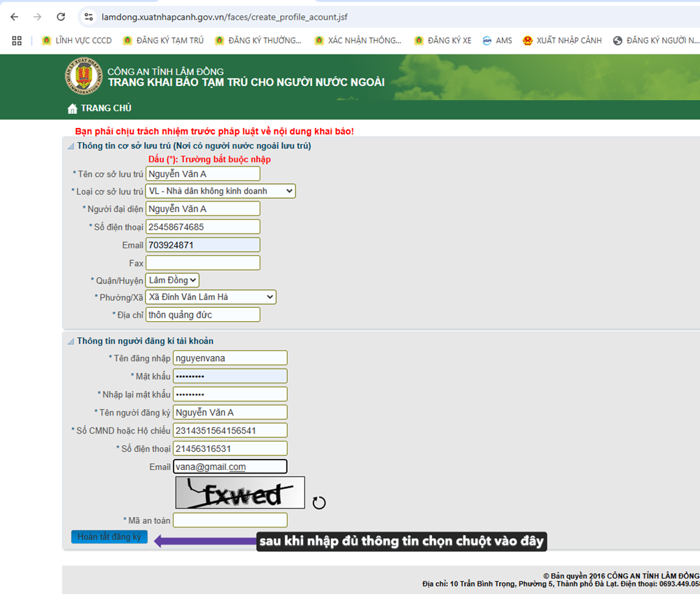This screenshot has height=596, width=700.
Task: Click the home icon beside TRANG CHỦ
Action: pos(72,108)
